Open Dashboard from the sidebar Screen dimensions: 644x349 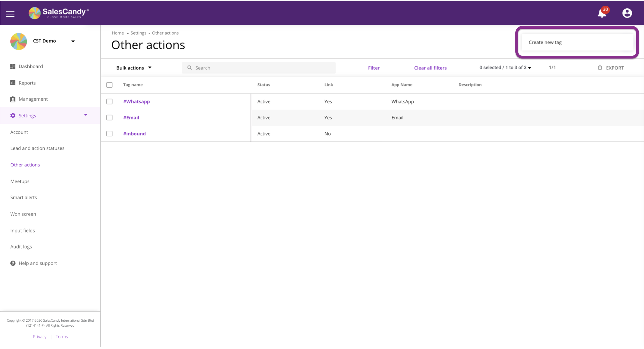pyautogui.click(x=30, y=66)
